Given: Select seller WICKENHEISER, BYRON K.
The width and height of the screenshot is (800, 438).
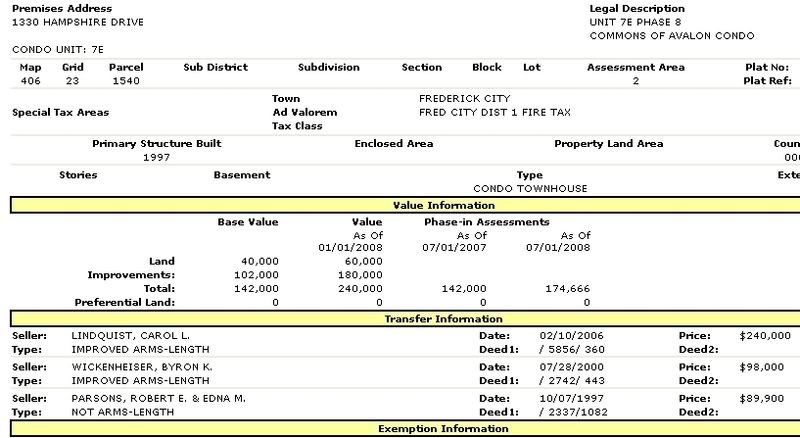Looking at the screenshot, I should [x=142, y=367].
